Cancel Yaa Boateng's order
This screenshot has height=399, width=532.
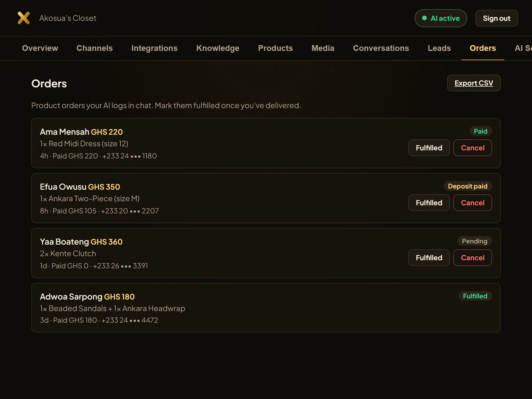pos(472,258)
